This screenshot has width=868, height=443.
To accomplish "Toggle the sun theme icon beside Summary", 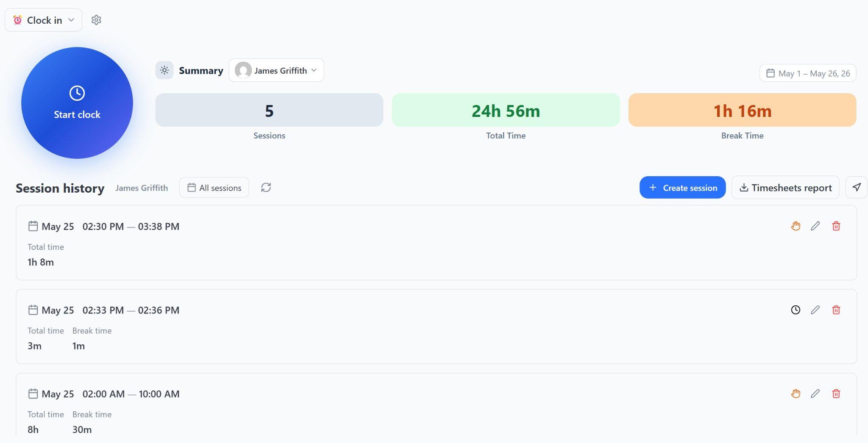I will click(164, 70).
